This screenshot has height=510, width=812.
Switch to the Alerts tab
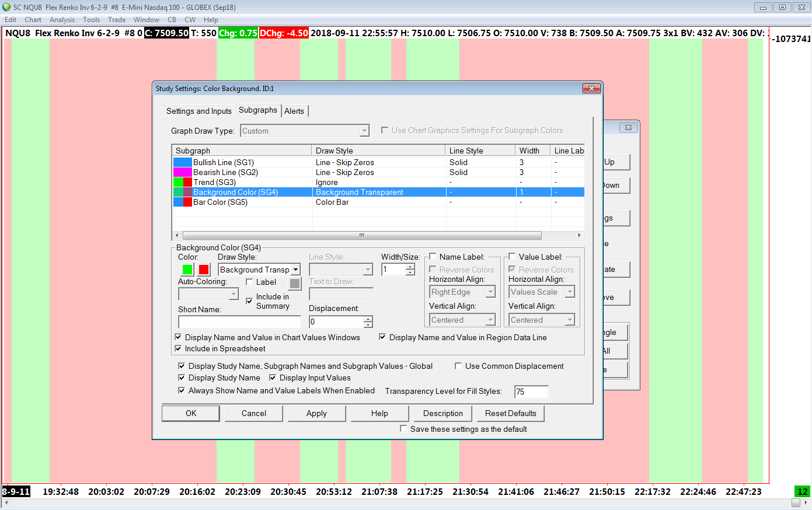click(294, 111)
